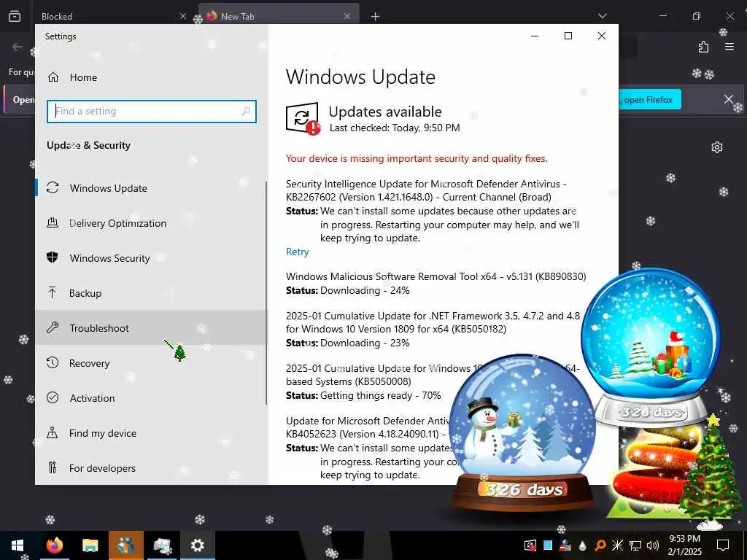The image size is (747, 560).
Task: Go to Activation page
Action: tap(152, 397)
